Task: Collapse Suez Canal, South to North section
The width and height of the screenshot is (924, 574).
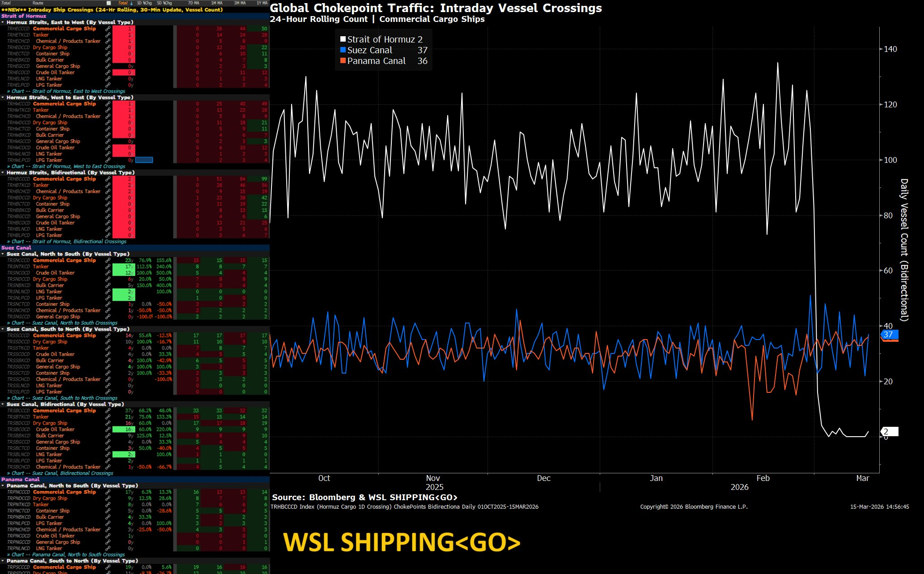Action: (x=3, y=329)
